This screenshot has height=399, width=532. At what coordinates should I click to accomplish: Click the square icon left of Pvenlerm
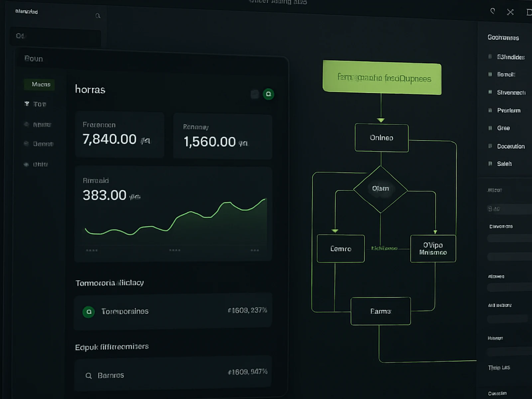pos(490,110)
